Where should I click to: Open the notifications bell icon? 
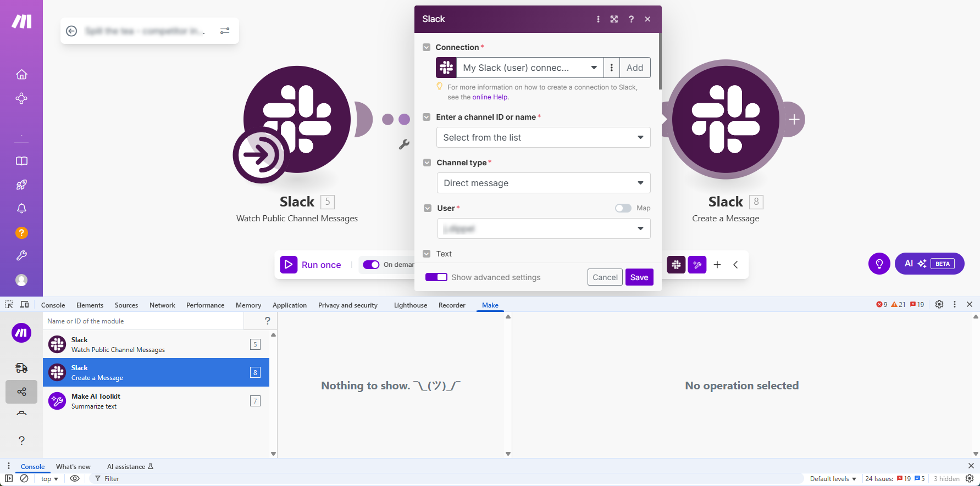tap(21, 209)
